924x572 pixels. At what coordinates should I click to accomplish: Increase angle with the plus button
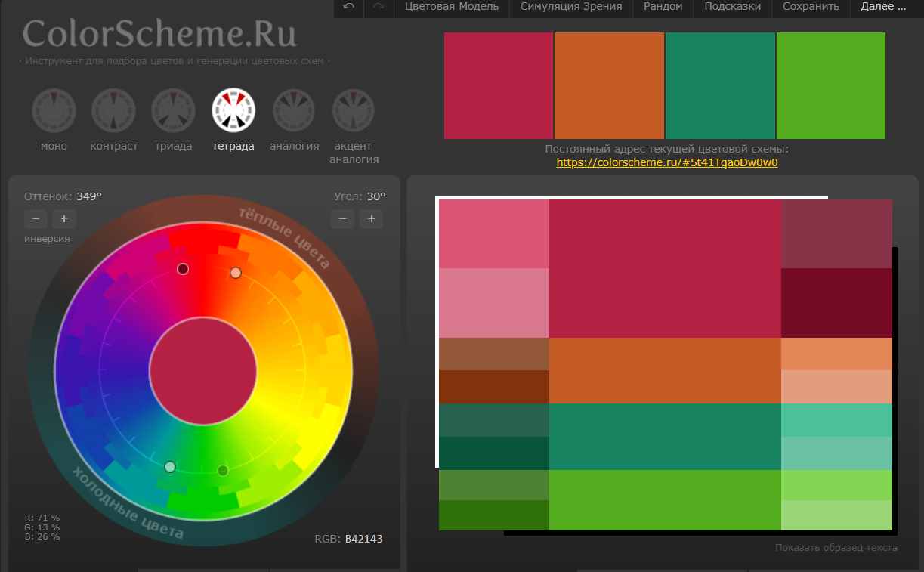tap(371, 219)
